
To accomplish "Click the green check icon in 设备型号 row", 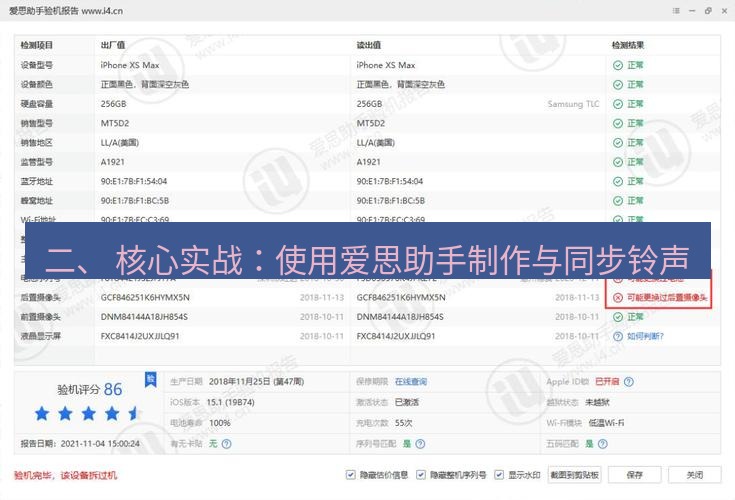I will (618, 65).
